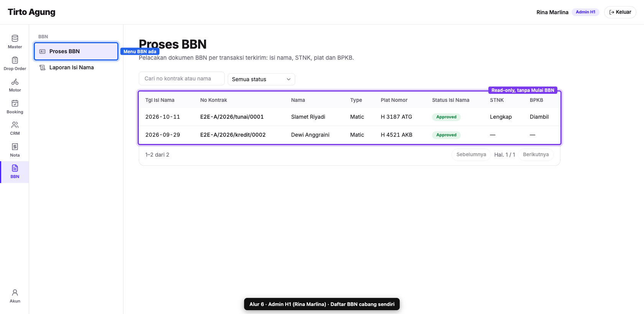The width and height of the screenshot is (644, 314).
Task: Open the CRM section
Action: point(15,129)
